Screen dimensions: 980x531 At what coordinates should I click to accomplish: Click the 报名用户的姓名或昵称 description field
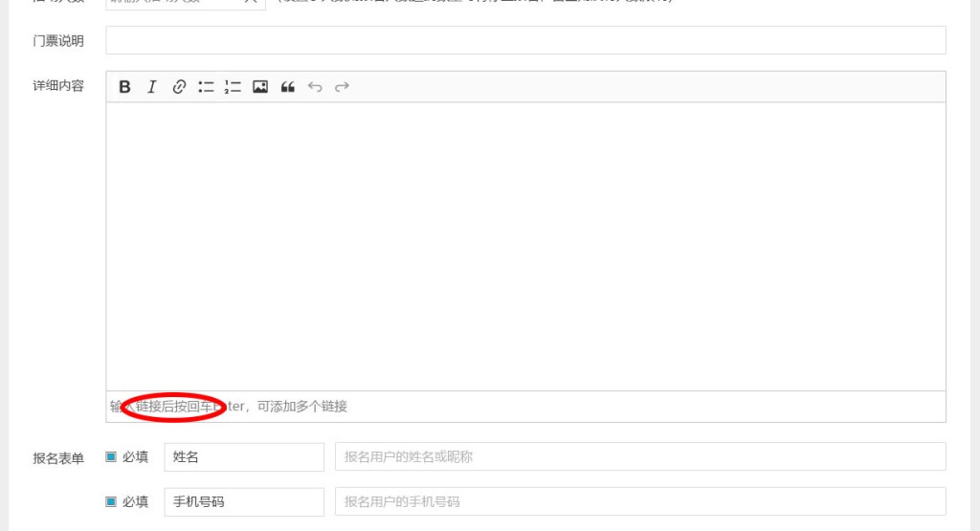pos(640,456)
